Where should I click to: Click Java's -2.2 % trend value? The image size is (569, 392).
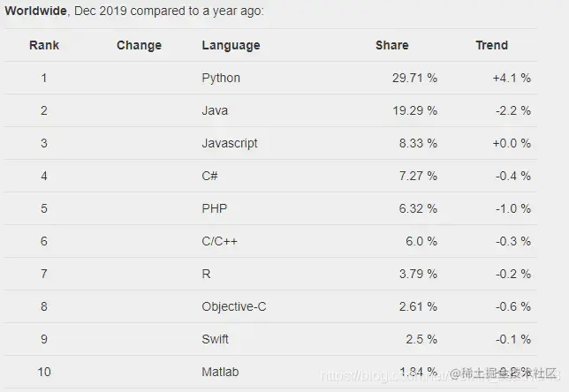pos(513,110)
